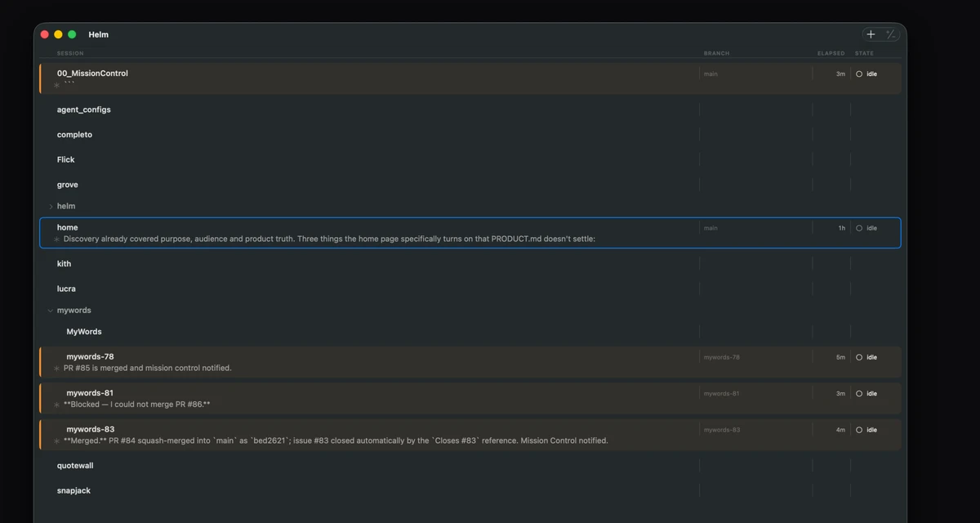The image size is (980, 523).
Task: Click the STATE column header
Action: coord(864,53)
